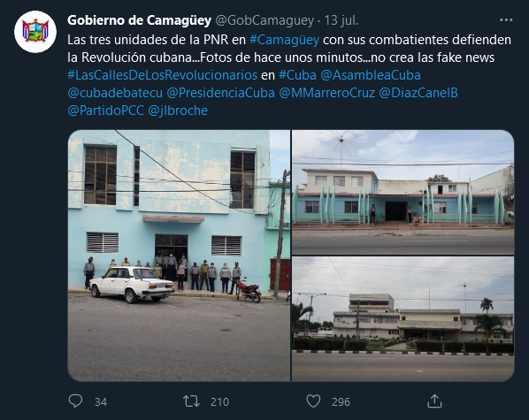This screenshot has height=420, width=529.
Task: Open the three-dot more options menu
Action: point(506,20)
